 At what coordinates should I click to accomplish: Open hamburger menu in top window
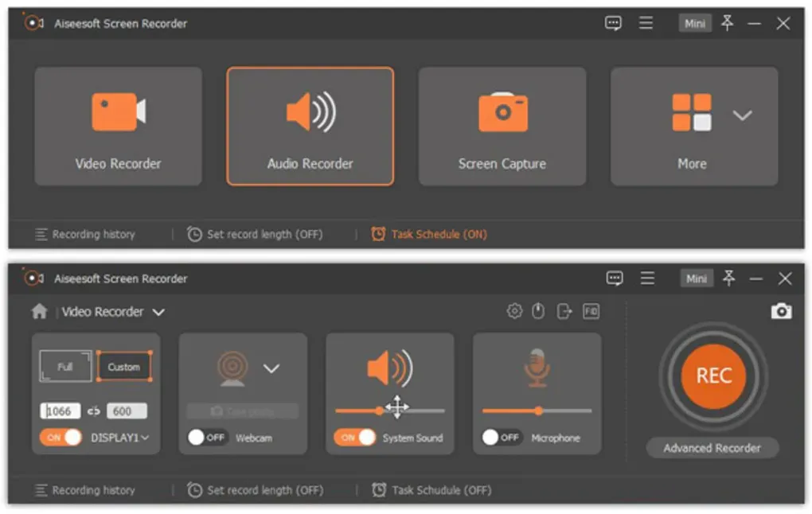pyautogui.click(x=646, y=23)
